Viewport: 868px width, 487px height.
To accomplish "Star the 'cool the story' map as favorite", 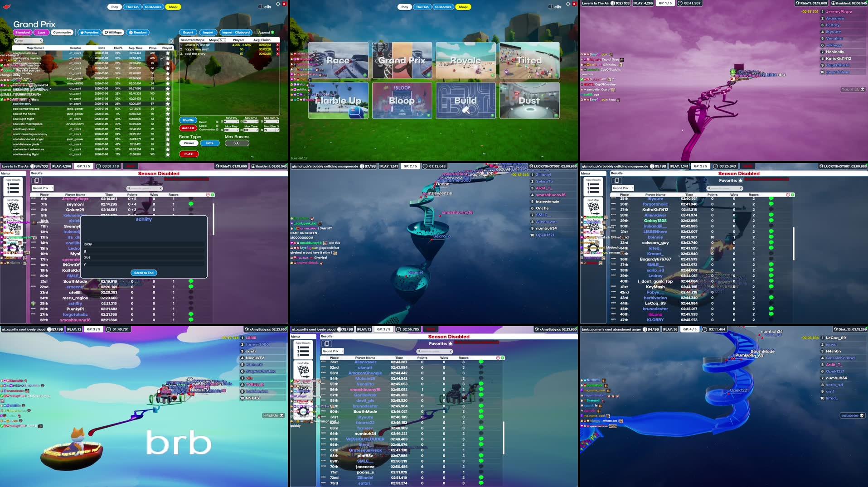I will pyautogui.click(x=168, y=103).
